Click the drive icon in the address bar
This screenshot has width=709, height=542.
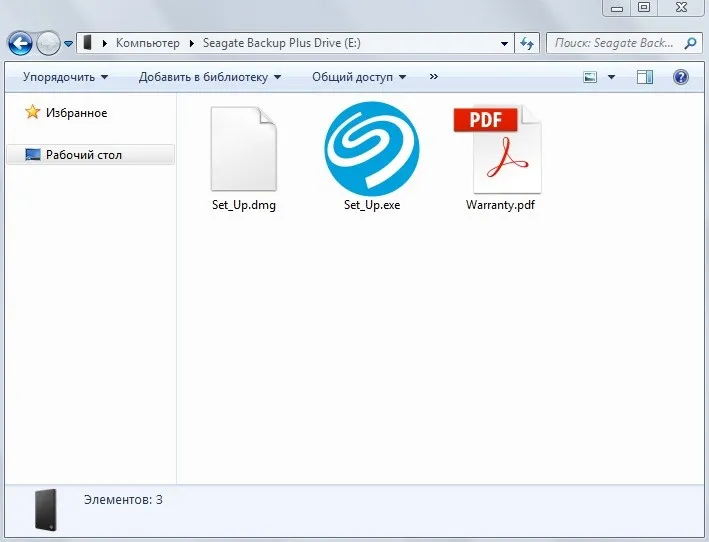pyautogui.click(x=88, y=43)
